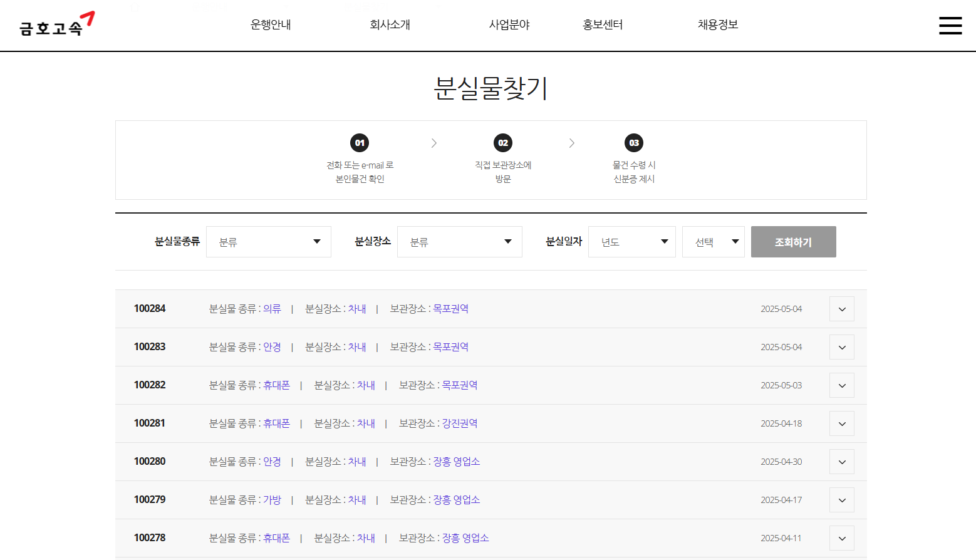976x560 pixels.
Task: Open the 홍보센터 menu
Action: point(602,24)
